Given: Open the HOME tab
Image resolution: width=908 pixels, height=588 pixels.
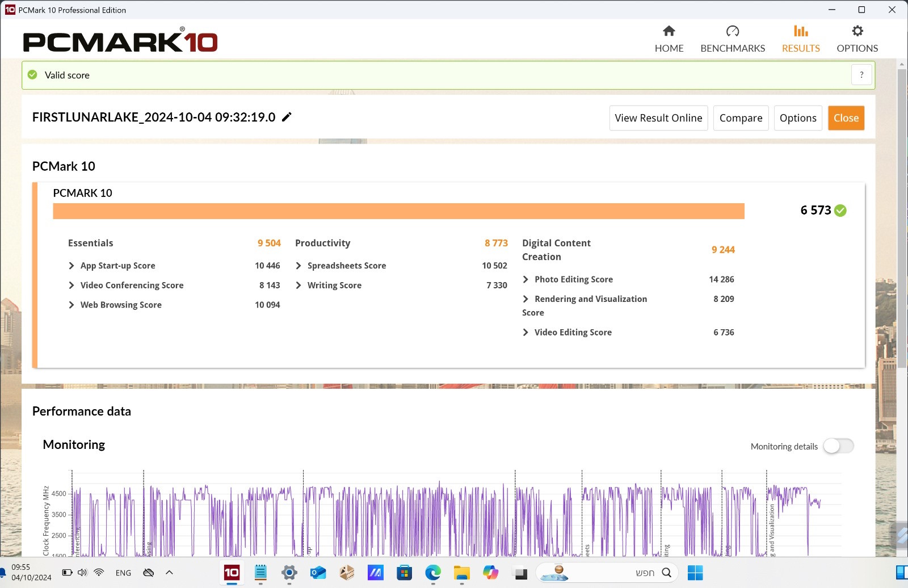Looking at the screenshot, I should [669, 39].
